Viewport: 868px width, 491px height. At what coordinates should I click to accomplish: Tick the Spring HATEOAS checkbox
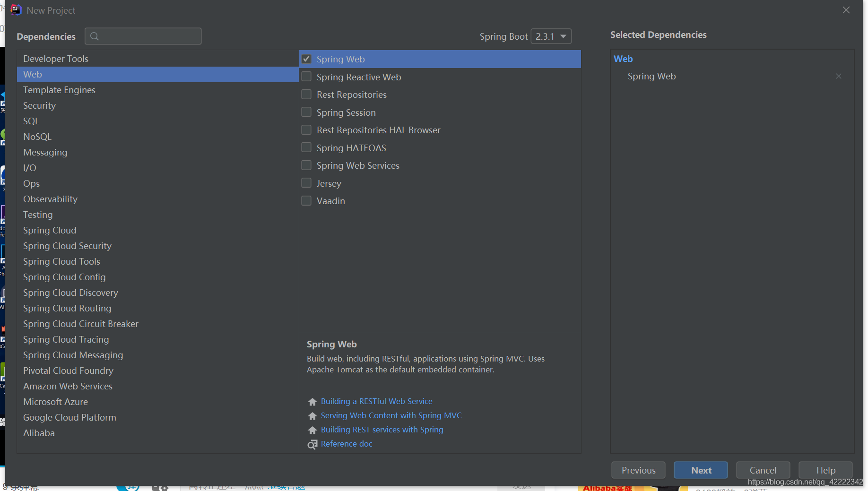tap(306, 147)
